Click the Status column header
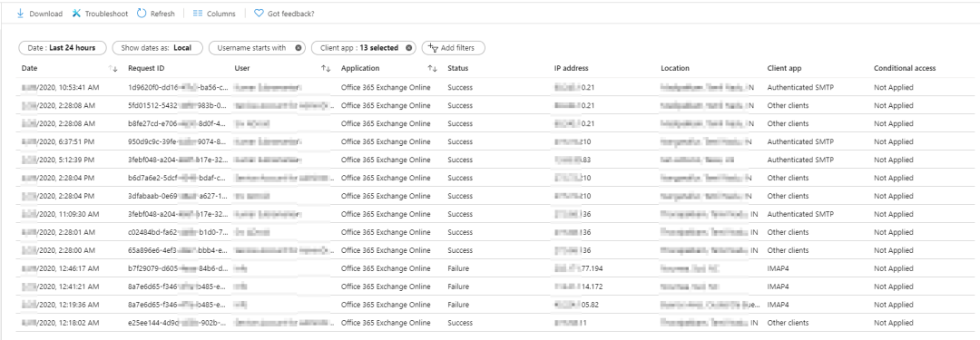The height and width of the screenshot is (340, 980). point(457,68)
